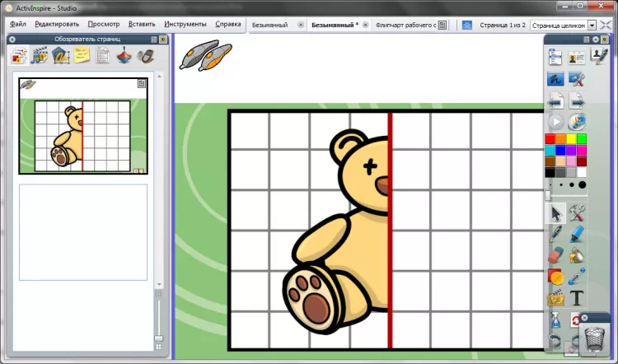The image size is (618, 364).
Task: Open the Notes Browser sticky note icon
Action: point(82,56)
